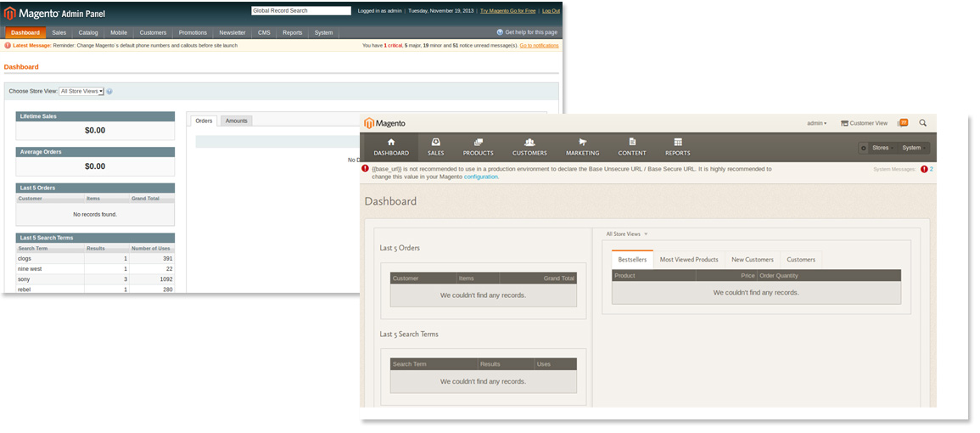Expand the admin account dropdown
This screenshot has height=433, width=980.
(816, 123)
